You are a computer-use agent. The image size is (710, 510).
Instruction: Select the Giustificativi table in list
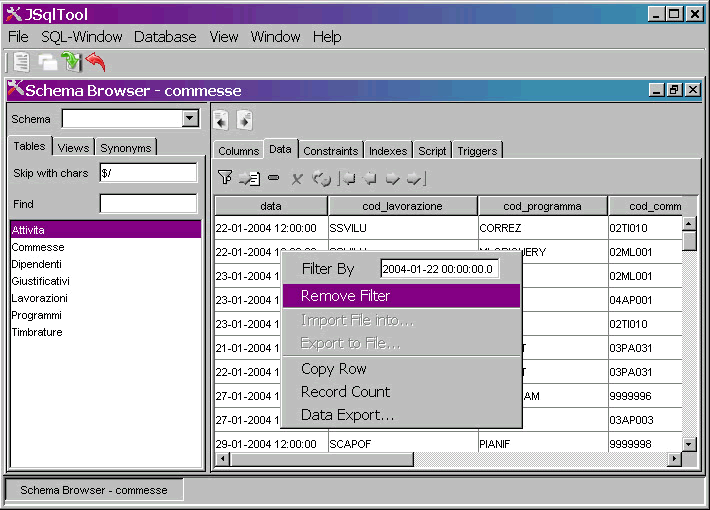pyautogui.click(x=106, y=281)
